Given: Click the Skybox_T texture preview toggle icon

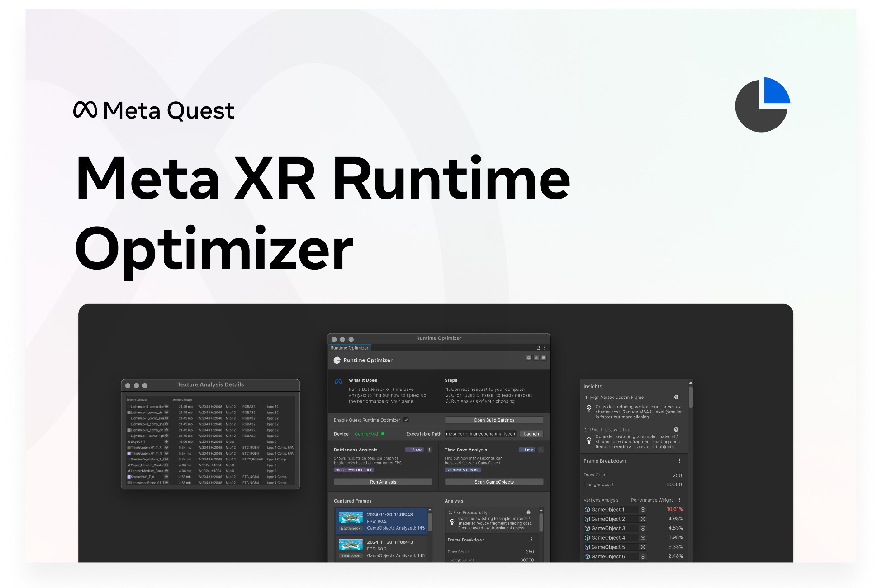Looking at the screenshot, I should click(x=166, y=441).
